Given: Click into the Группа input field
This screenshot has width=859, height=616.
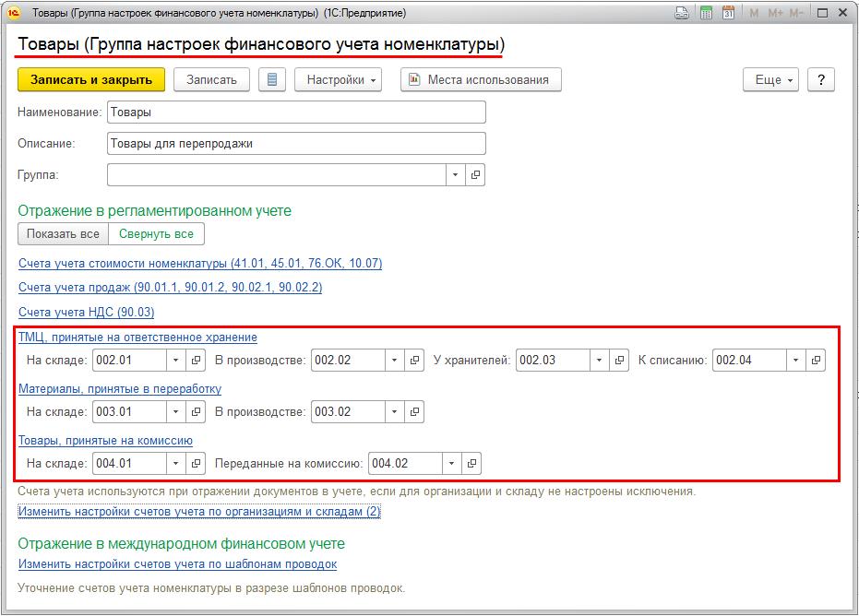Looking at the screenshot, I should (277, 174).
